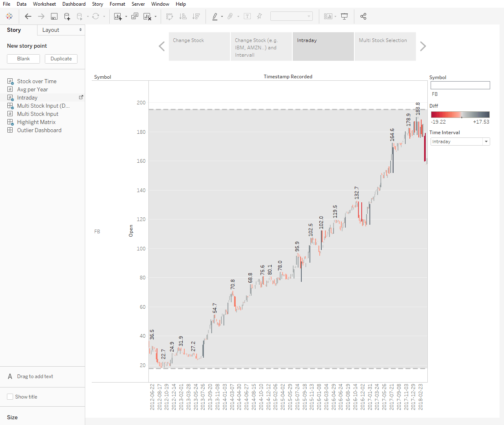Click the Save icon in the toolbar
This screenshot has height=425, width=504.
pyautogui.click(x=53, y=16)
